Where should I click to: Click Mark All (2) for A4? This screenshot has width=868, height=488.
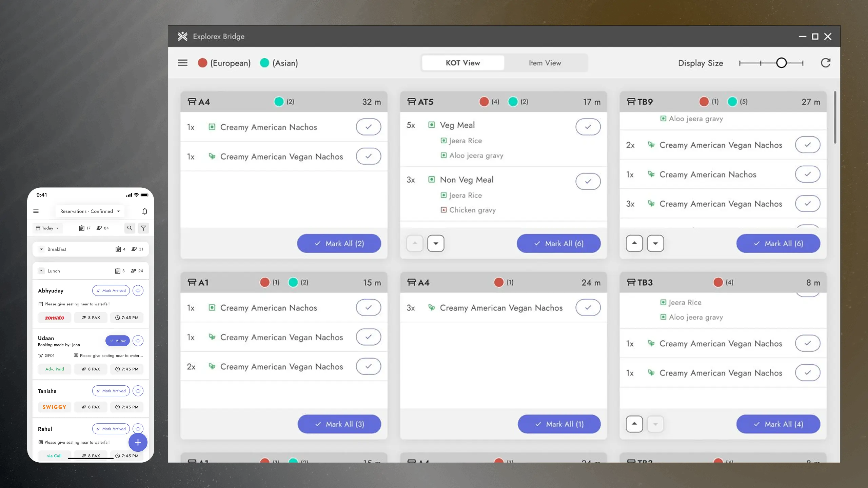coord(339,243)
